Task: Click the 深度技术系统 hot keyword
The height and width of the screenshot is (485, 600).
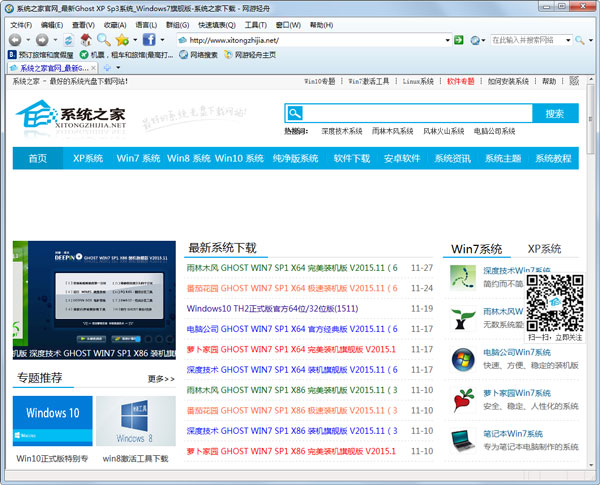Action: [342, 131]
